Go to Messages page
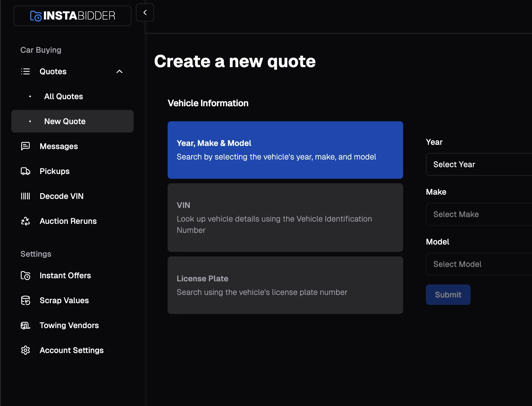The width and height of the screenshot is (532, 406). 72,146
